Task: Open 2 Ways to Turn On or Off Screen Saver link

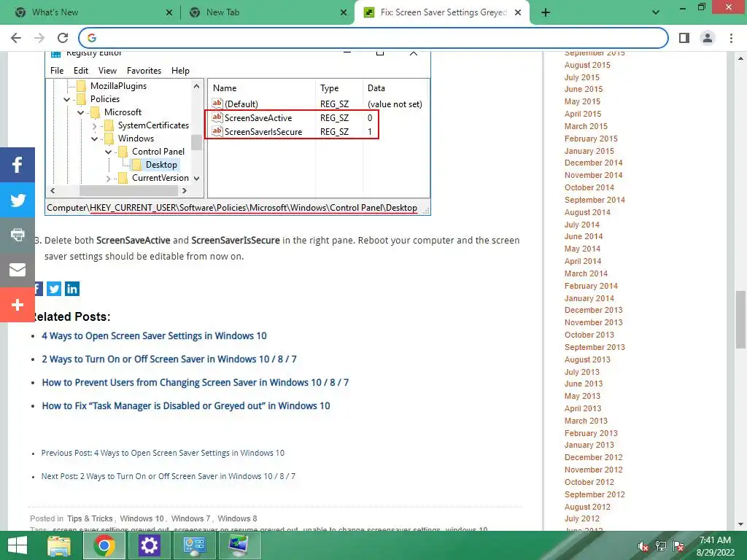Action: [x=169, y=359]
